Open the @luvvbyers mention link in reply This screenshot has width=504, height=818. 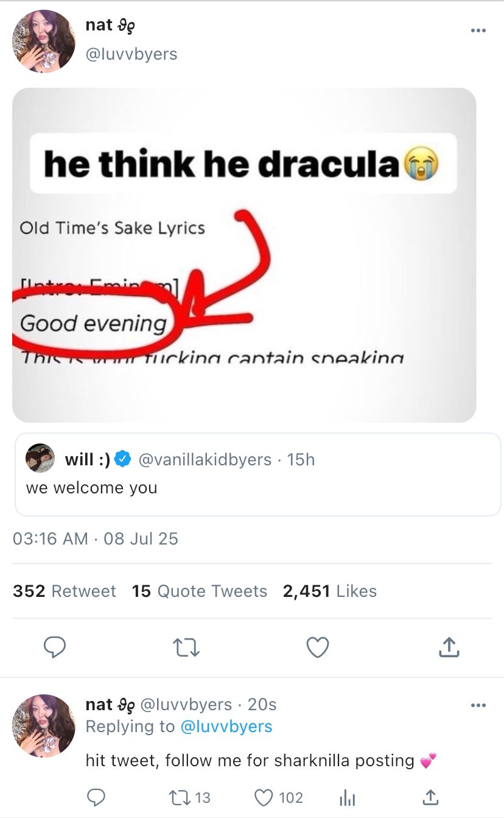(x=226, y=726)
